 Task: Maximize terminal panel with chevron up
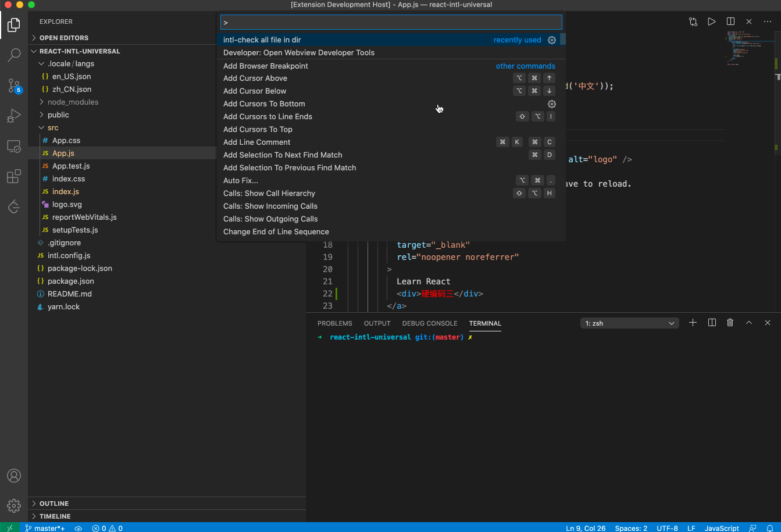(749, 323)
